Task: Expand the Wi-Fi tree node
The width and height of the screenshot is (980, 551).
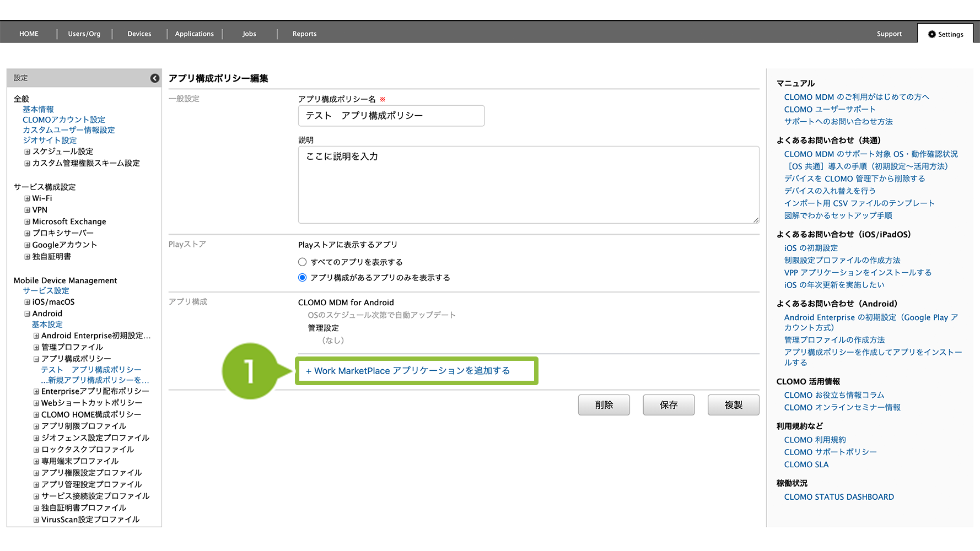Action: click(27, 198)
